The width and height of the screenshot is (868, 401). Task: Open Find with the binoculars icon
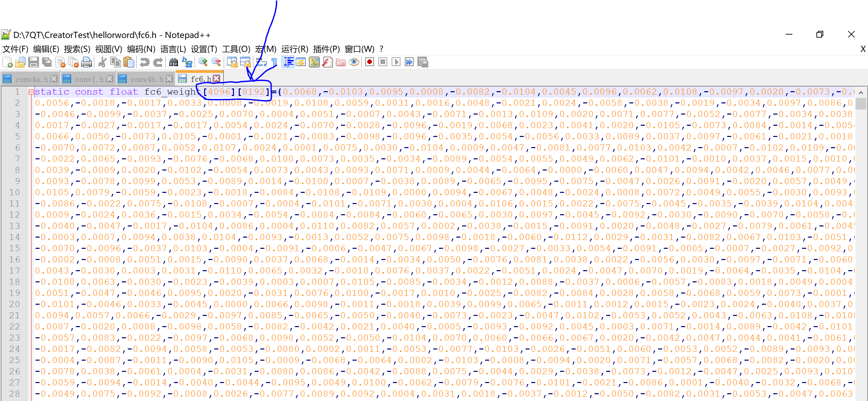pos(174,62)
